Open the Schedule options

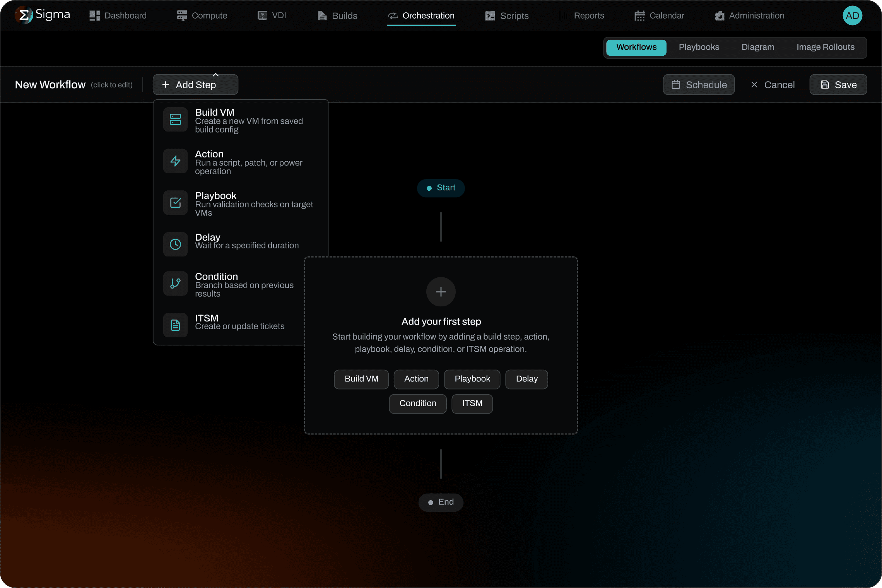click(699, 85)
